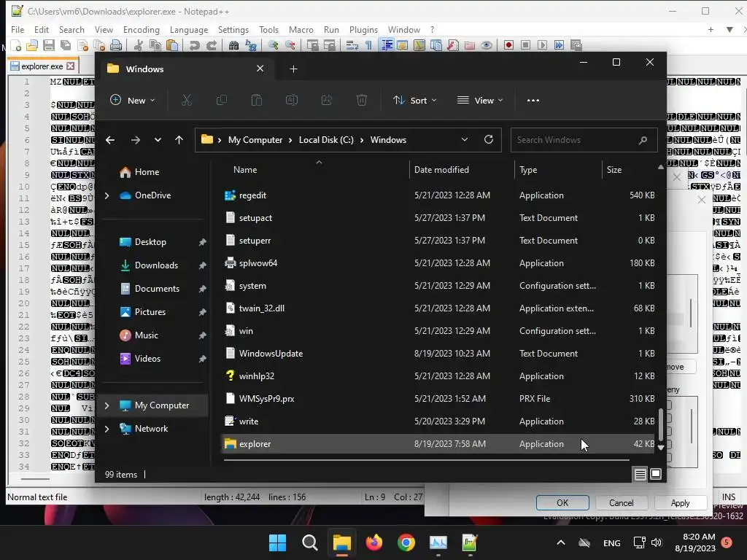Viewport: 747px width, 560px height.
Task: Open Firefox from taskbar
Action: click(374, 542)
